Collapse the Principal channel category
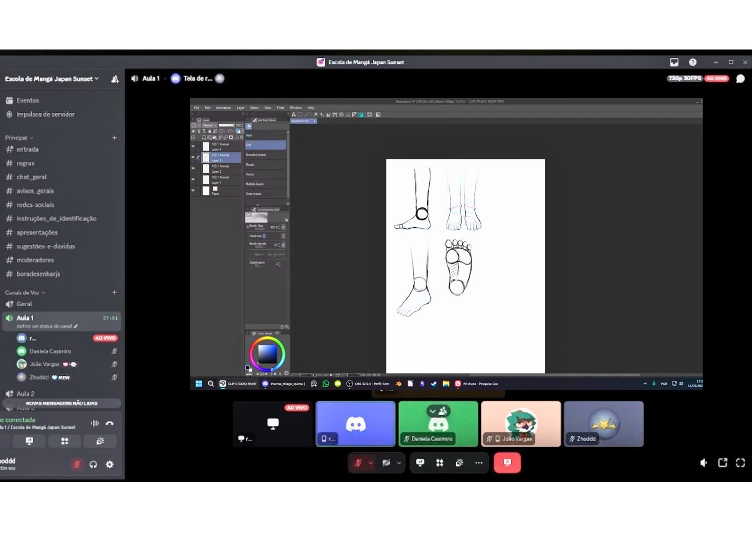 pyautogui.click(x=19, y=138)
